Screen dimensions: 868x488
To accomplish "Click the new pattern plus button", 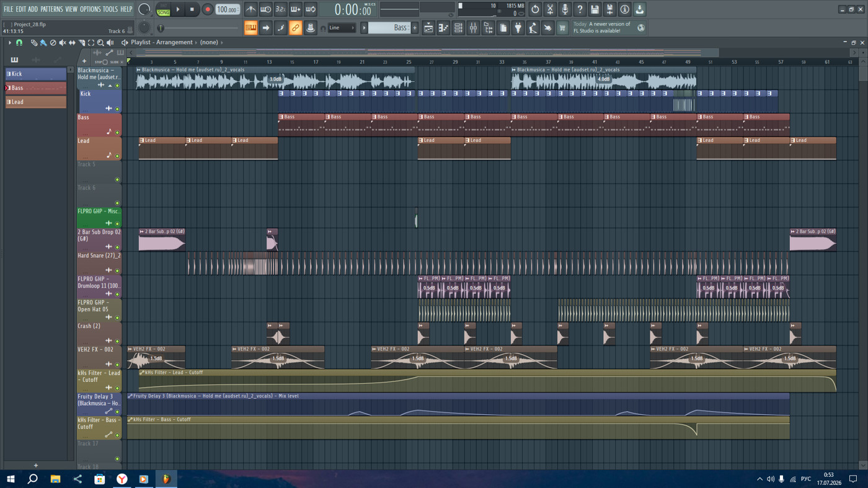I will pos(415,28).
